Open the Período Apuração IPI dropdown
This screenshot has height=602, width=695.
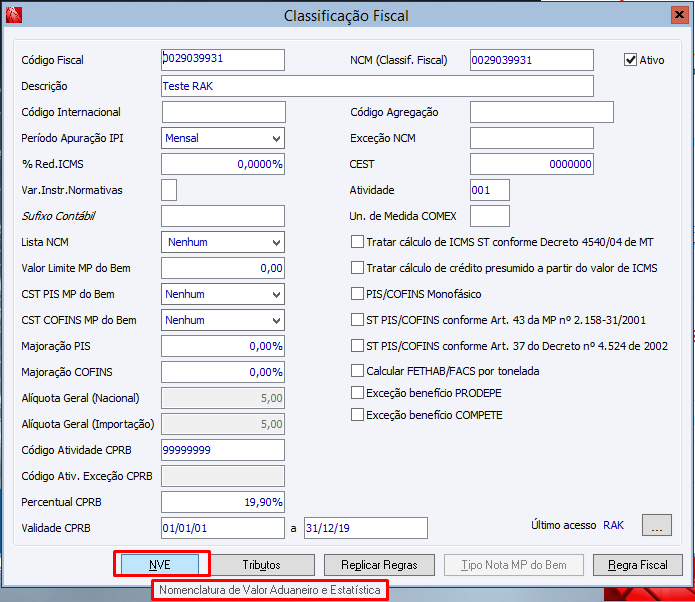(x=223, y=138)
